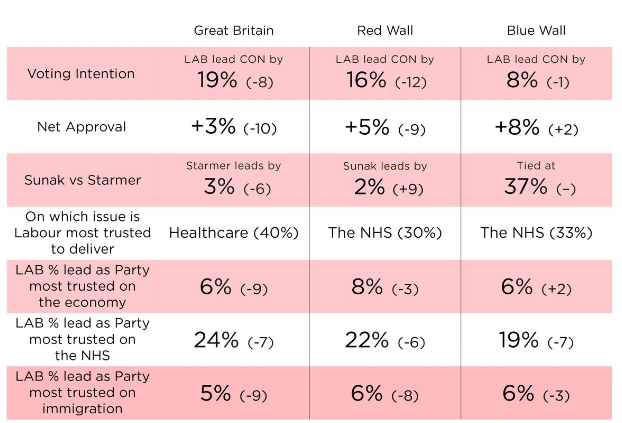
Task: Select the Sunak vs Starmer row label
Action: tap(81, 180)
